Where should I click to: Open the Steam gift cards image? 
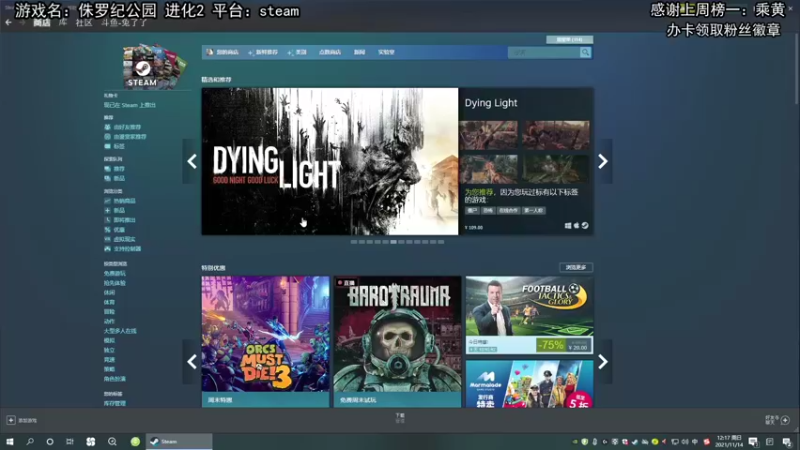click(x=154, y=66)
